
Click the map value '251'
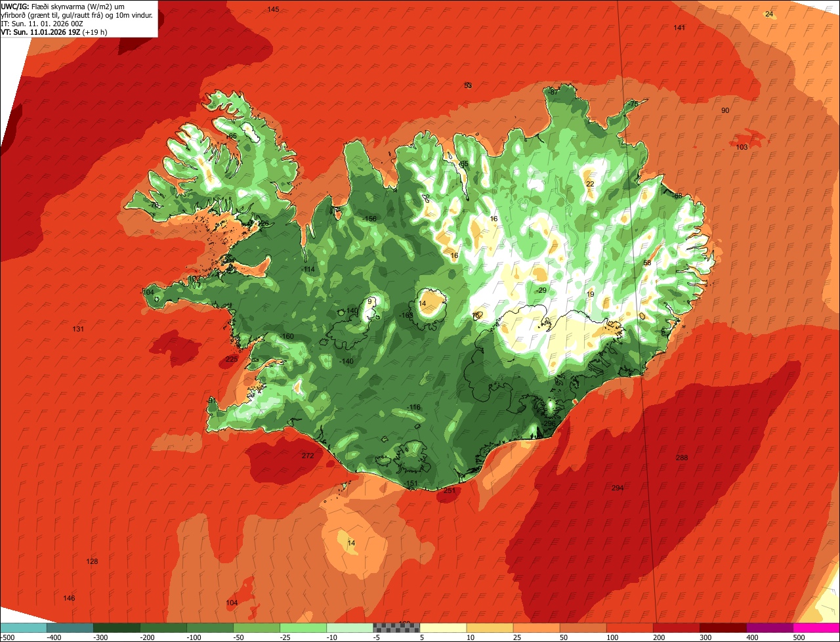[x=450, y=490]
